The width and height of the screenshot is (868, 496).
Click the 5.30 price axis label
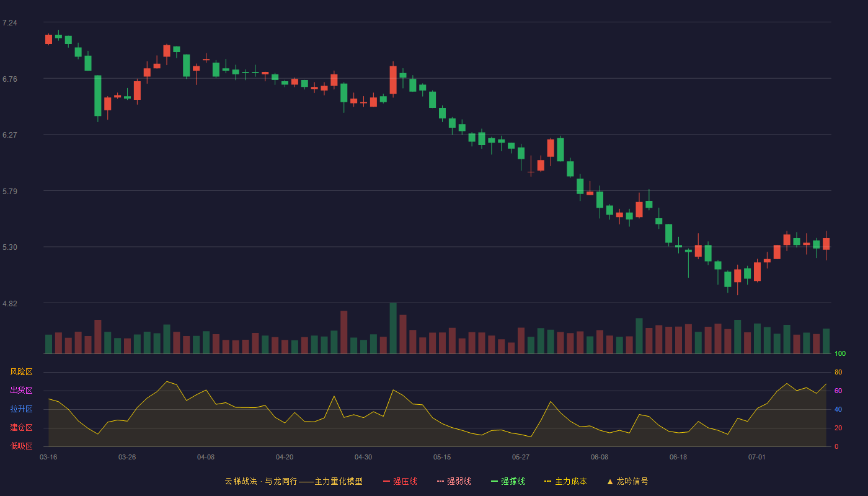click(10, 247)
